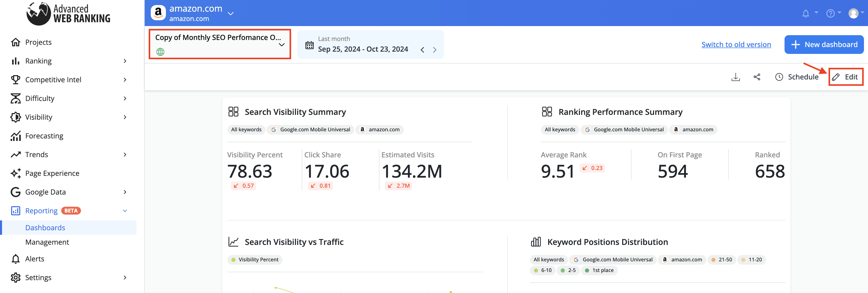Image resolution: width=868 pixels, height=293 pixels.
Task: Click the Alerts bell icon in sidebar
Action: click(x=15, y=259)
